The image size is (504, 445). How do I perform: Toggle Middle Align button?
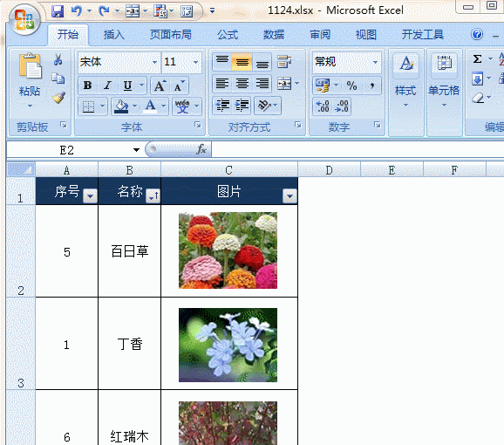coord(242,62)
